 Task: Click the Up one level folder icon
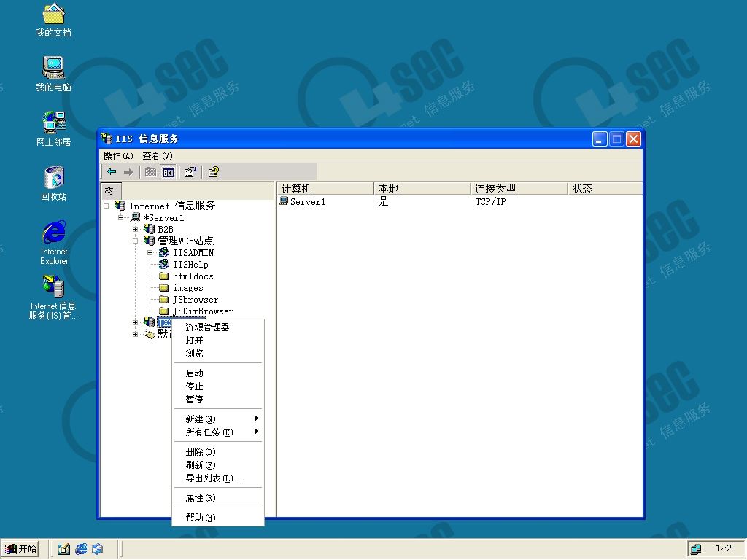pyautogui.click(x=150, y=172)
